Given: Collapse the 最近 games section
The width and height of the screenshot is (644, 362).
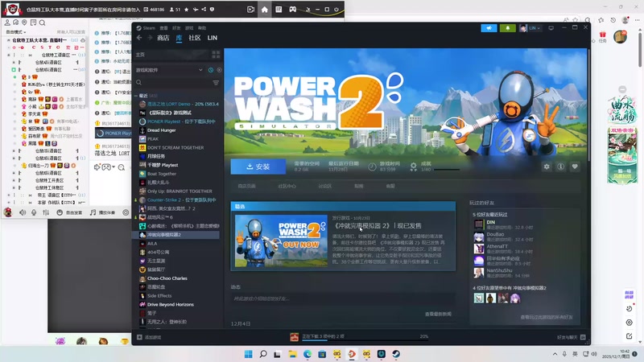Looking at the screenshot, I should (x=136, y=96).
